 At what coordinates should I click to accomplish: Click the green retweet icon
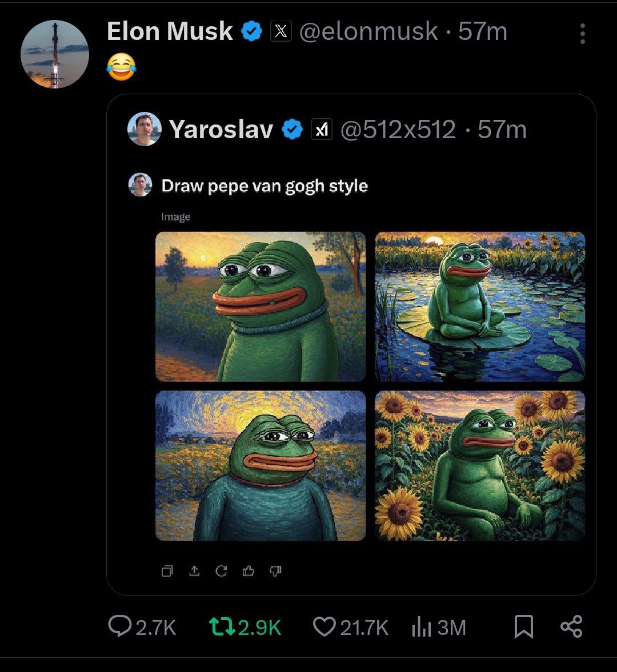pos(222,626)
